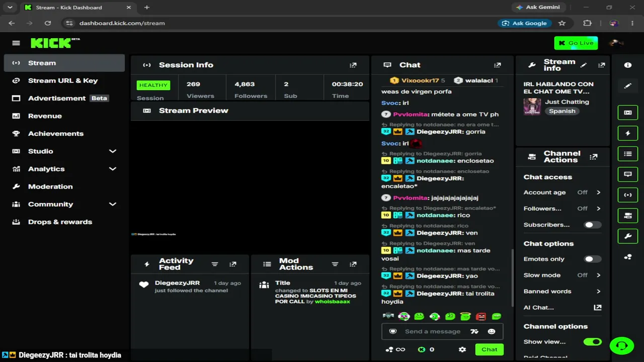Open the profile avatar menu
The height and width of the screenshot is (362, 644).
point(616,43)
